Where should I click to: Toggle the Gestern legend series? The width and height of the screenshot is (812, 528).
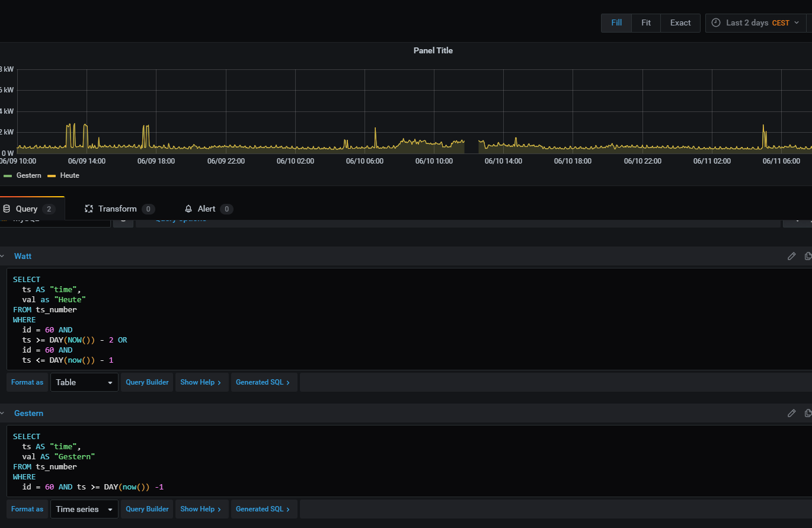[28, 175]
